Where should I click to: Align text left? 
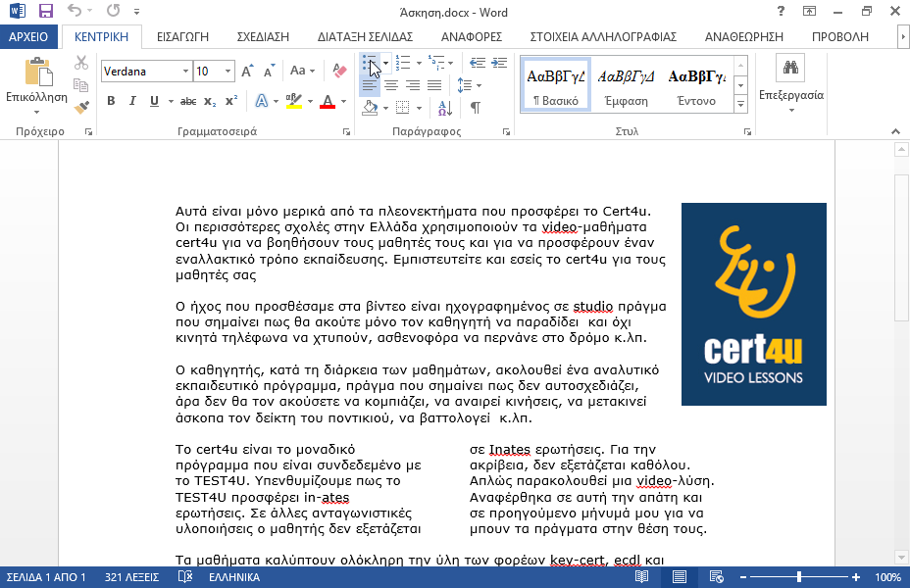click(369, 85)
